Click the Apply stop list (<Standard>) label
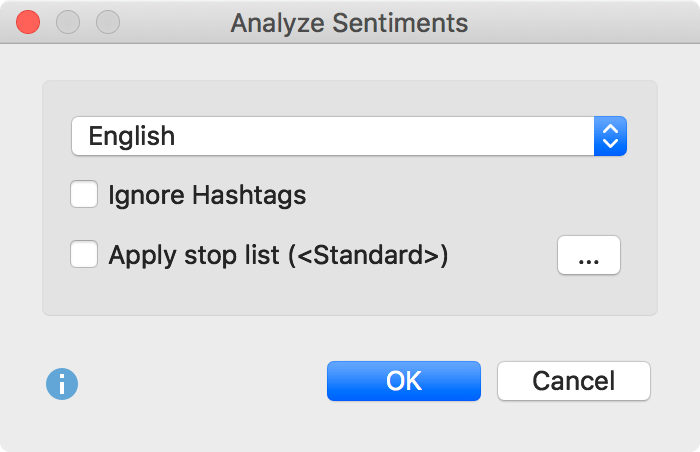700x452 pixels. point(278,255)
